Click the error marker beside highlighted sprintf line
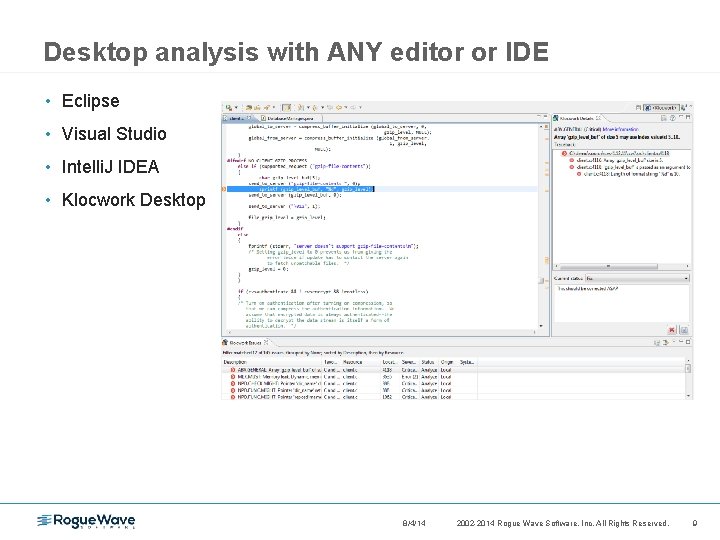720x540 pixels. pos(224,189)
